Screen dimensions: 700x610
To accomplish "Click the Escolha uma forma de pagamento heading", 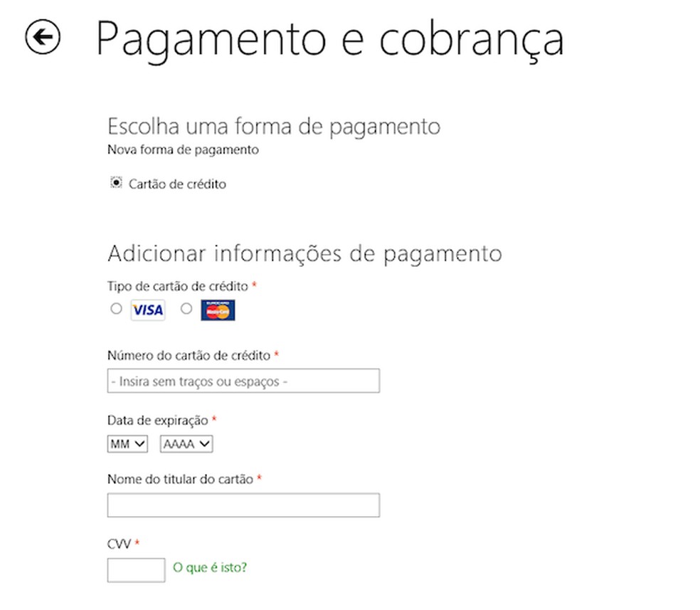I will coord(274,127).
